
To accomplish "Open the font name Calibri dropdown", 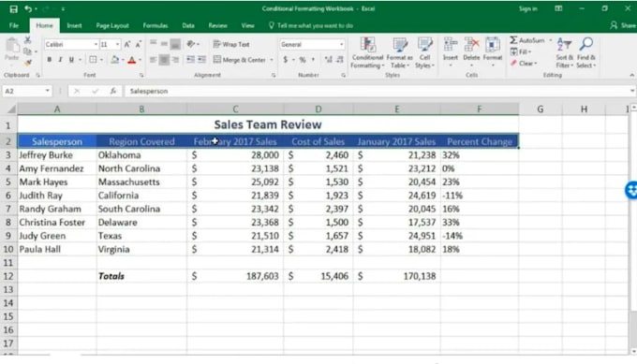I will [x=96, y=44].
